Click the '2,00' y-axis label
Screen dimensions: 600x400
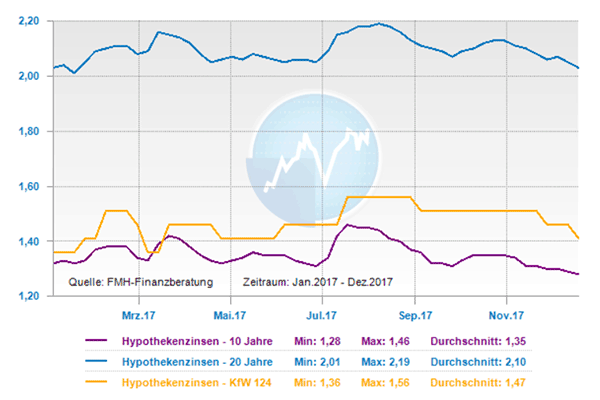(29, 76)
